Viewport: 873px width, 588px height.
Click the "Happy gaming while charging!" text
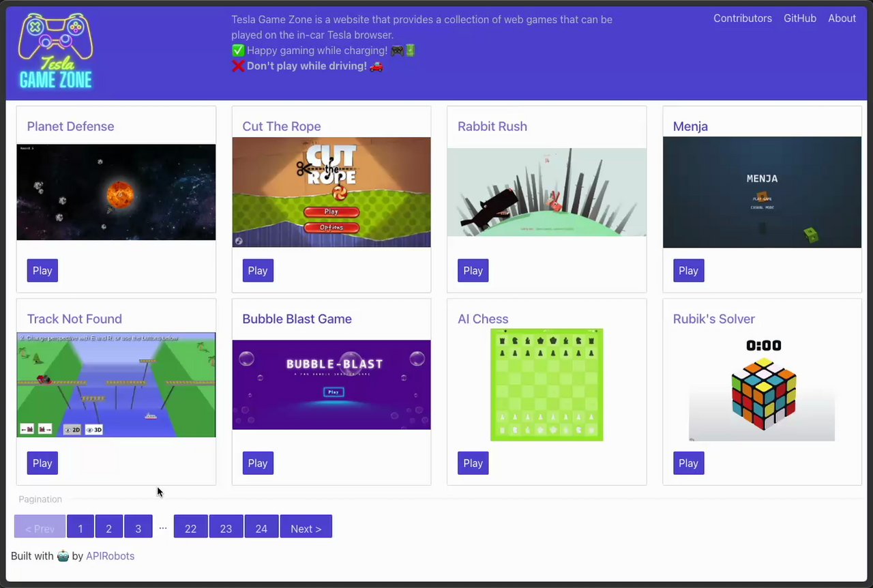pos(317,50)
